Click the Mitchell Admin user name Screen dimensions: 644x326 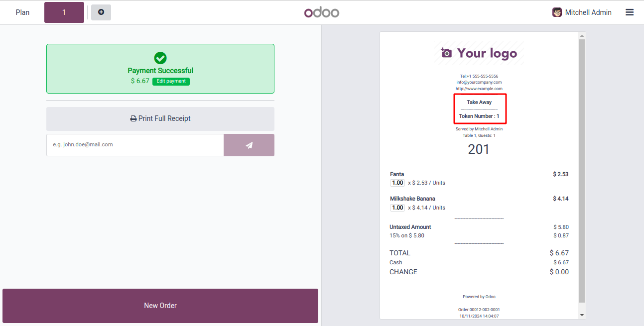pos(588,12)
